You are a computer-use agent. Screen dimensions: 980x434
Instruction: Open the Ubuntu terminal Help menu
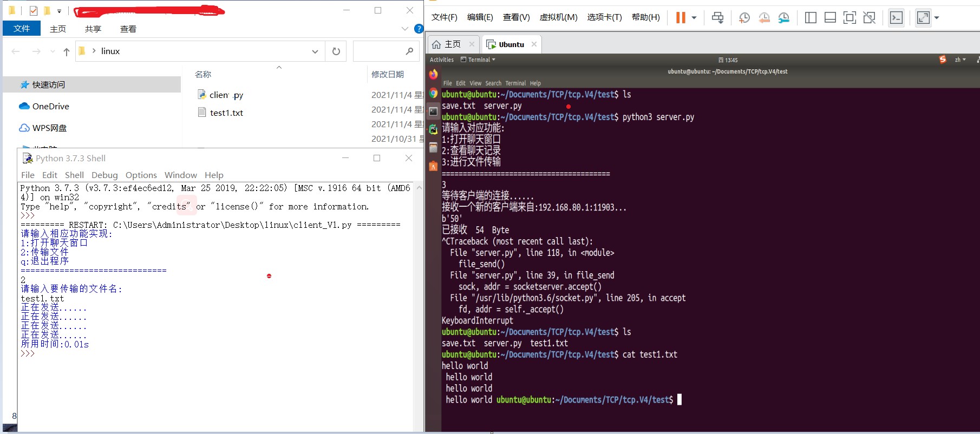point(535,83)
